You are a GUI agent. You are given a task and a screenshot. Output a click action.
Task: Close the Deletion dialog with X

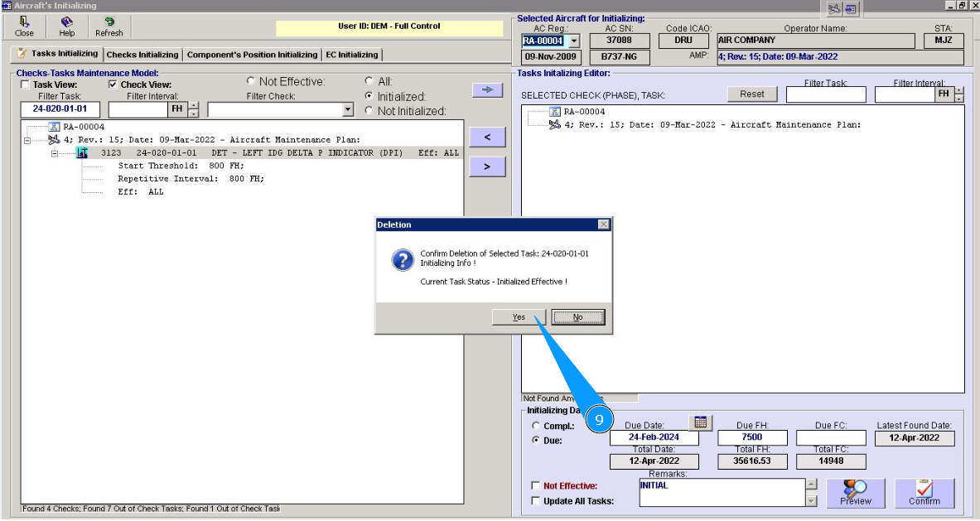[604, 224]
